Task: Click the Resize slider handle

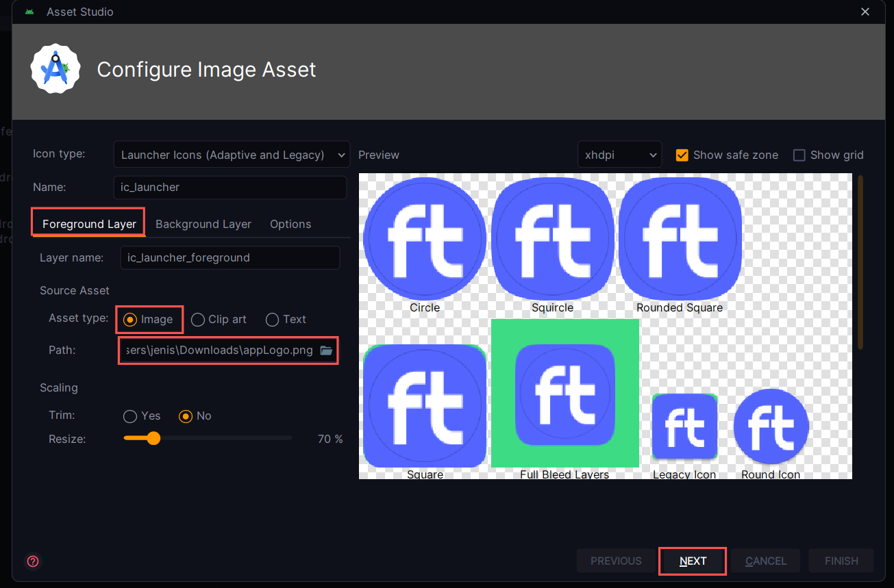Action: click(x=153, y=438)
